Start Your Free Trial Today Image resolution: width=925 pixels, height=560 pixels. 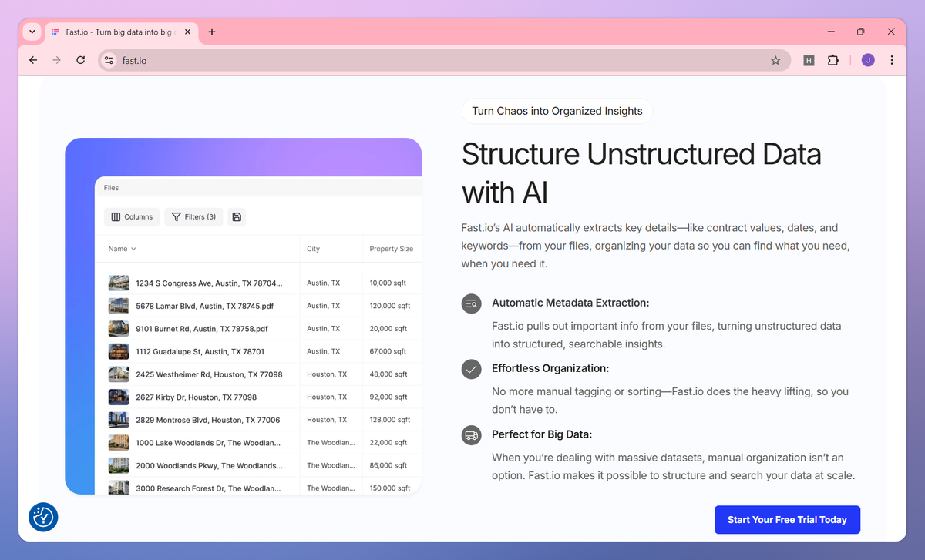(787, 520)
